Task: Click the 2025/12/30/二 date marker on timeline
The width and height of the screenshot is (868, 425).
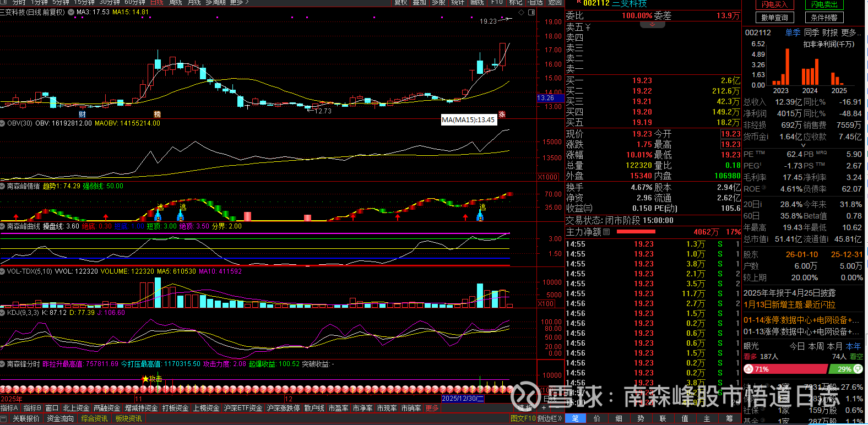Action: [463, 399]
